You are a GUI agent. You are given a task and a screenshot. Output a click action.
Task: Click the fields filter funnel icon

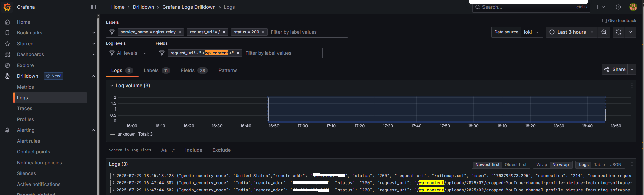coord(162,53)
